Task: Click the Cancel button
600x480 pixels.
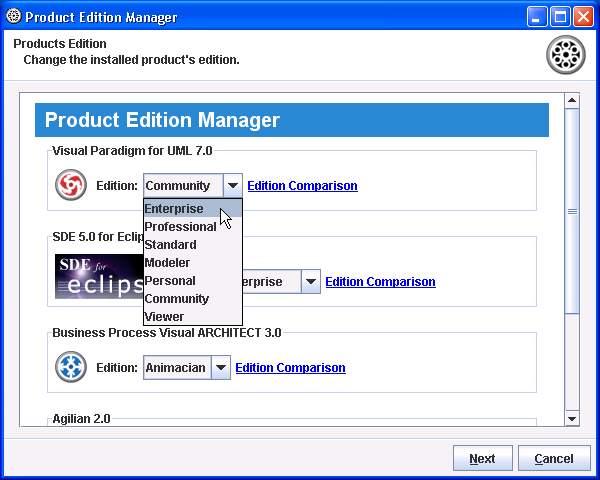Action: tap(554, 458)
